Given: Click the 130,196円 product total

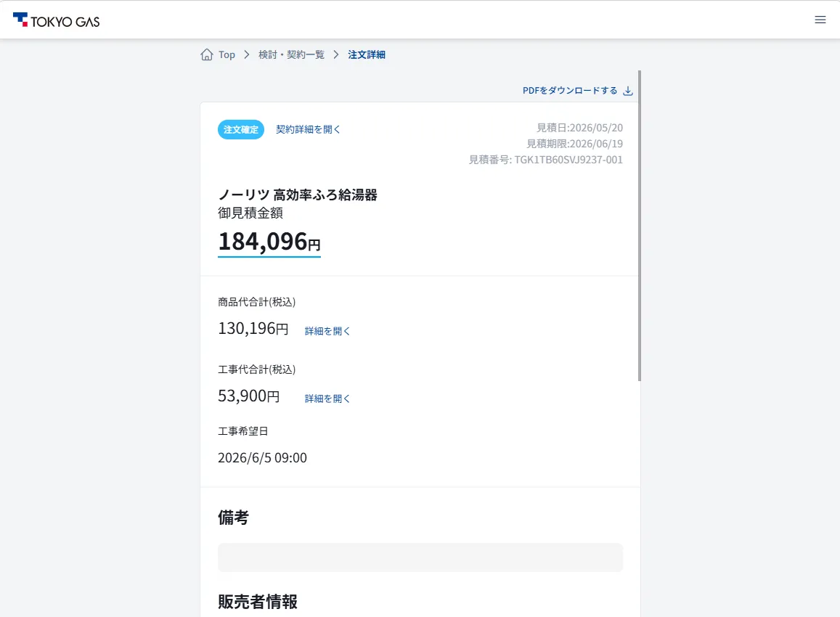Looking at the screenshot, I should [253, 328].
